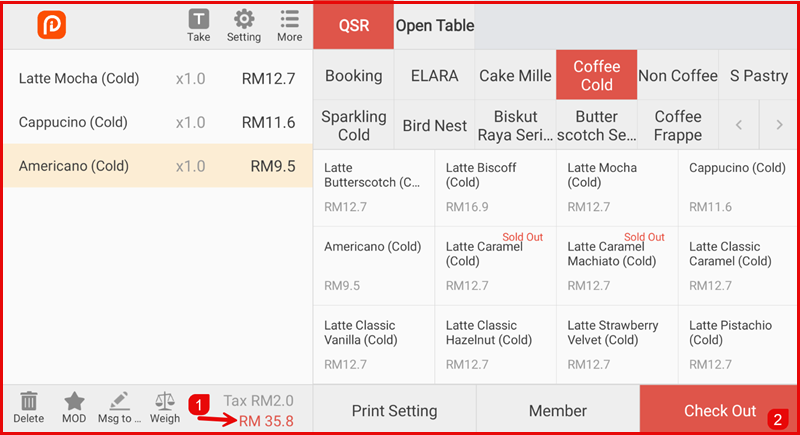Add Latte Pistachio (Cold) to the order
The image size is (800, 435).
pos(738,344)
